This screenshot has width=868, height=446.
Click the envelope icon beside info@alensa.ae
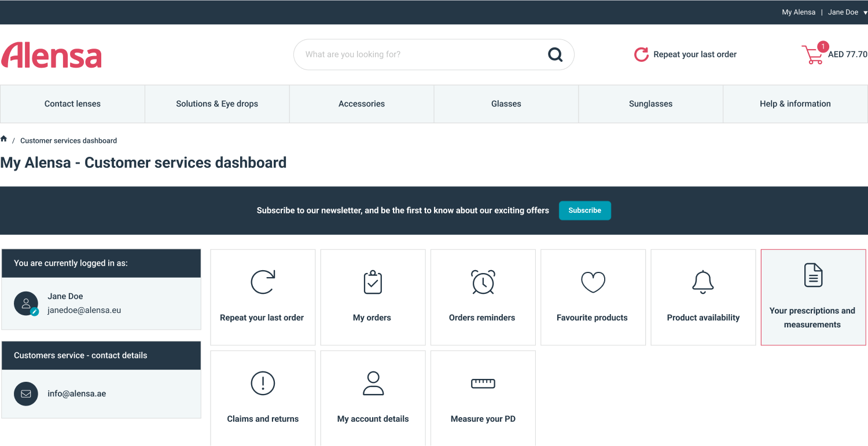pos(26,393)
